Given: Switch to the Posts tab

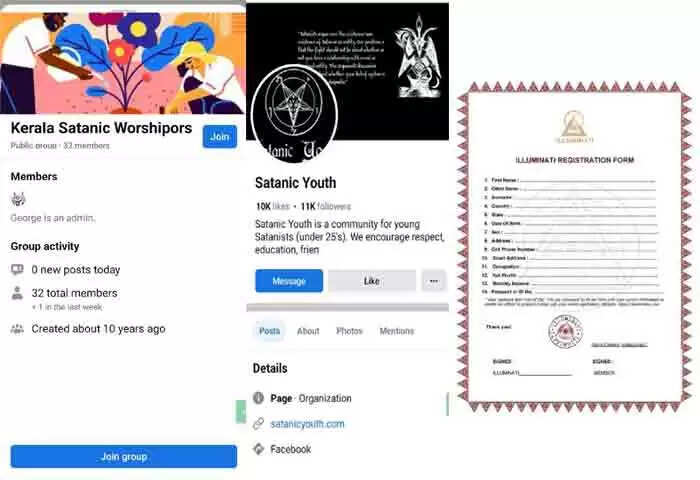Looking at the screenshot, I should tap(269, 331).
